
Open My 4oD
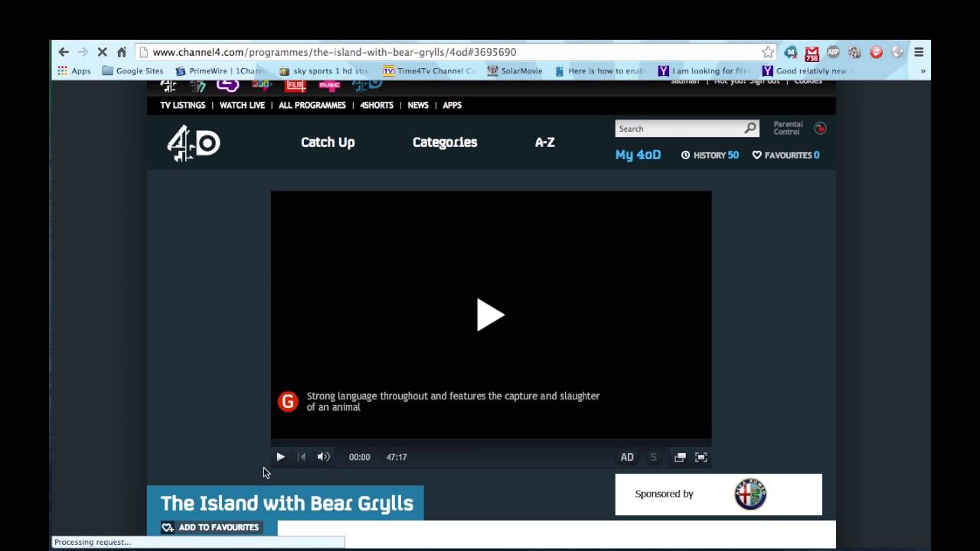click(x=638, y=155)
